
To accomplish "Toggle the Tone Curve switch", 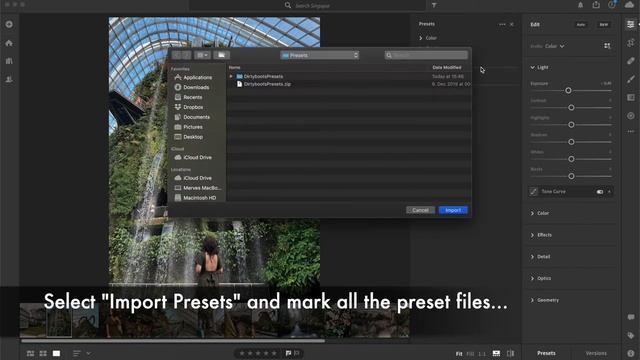I will click(x=600, y=192).
